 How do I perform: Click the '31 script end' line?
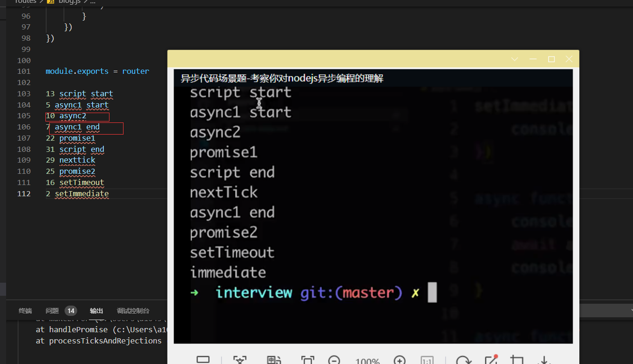(75, 150)
